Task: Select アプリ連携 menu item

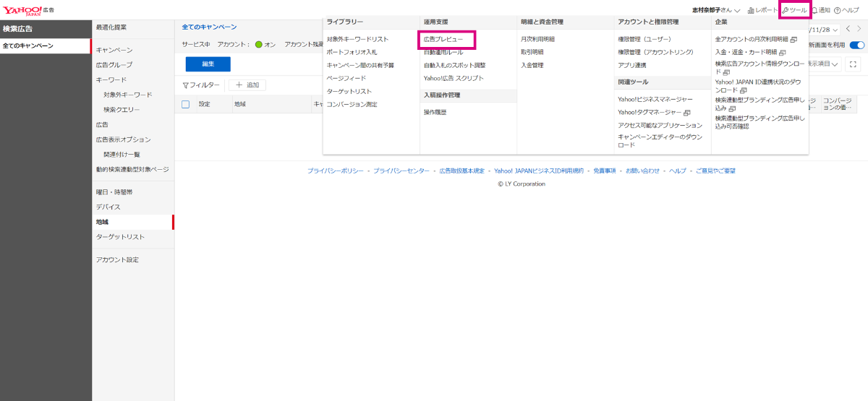Action: (632, 65)
